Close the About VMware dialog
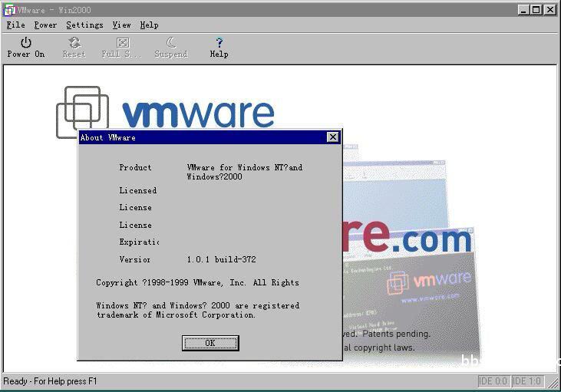This screenshot has width=561, height=392. point(333,137)
